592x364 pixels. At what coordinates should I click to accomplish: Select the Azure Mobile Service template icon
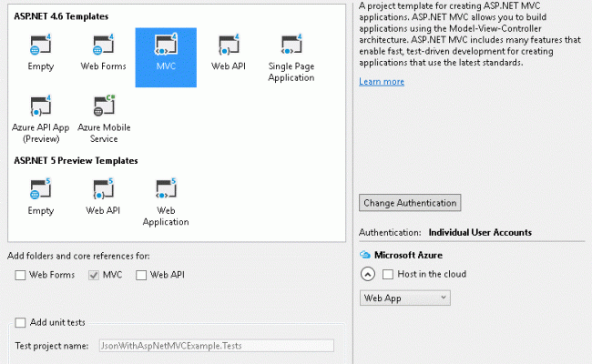[104, 106]
